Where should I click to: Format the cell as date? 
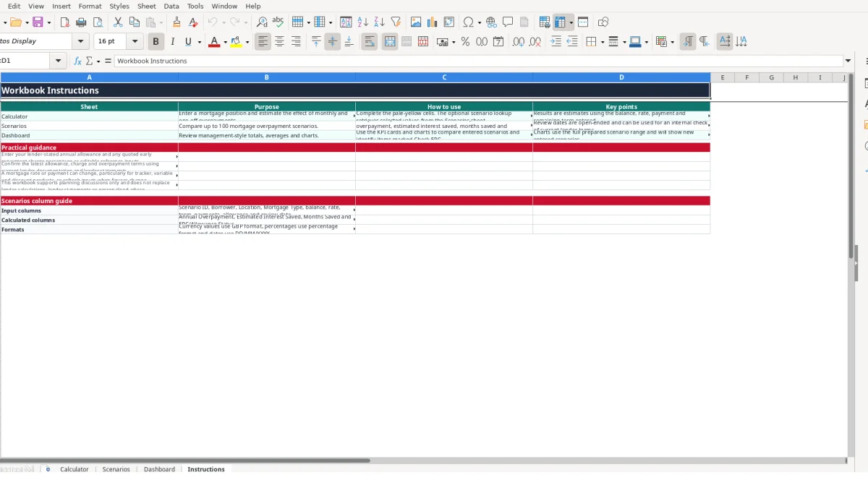point(498,42)
